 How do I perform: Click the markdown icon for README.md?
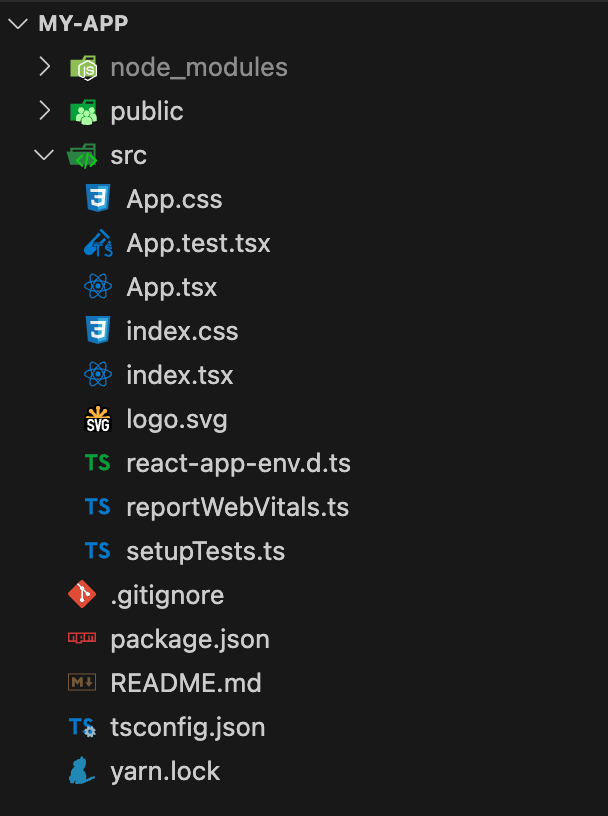[x=81, y=683]
